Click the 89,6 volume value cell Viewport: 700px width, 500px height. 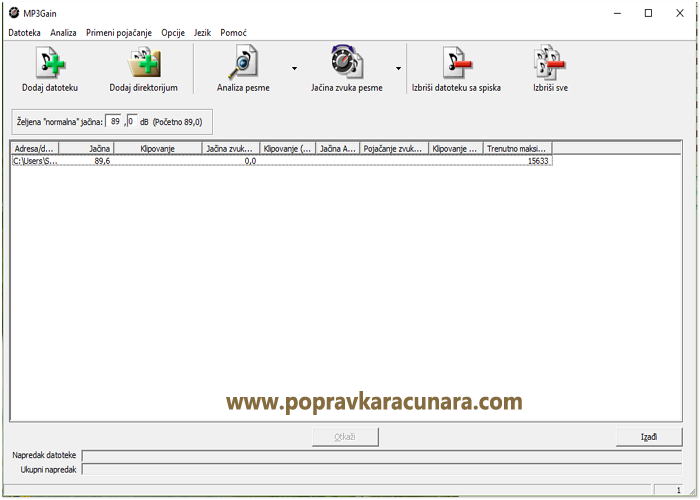102,161
